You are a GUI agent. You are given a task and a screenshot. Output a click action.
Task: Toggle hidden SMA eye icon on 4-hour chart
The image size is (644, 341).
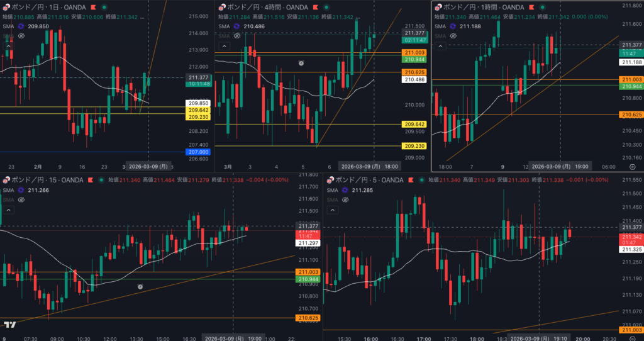(x=236, y=36)
